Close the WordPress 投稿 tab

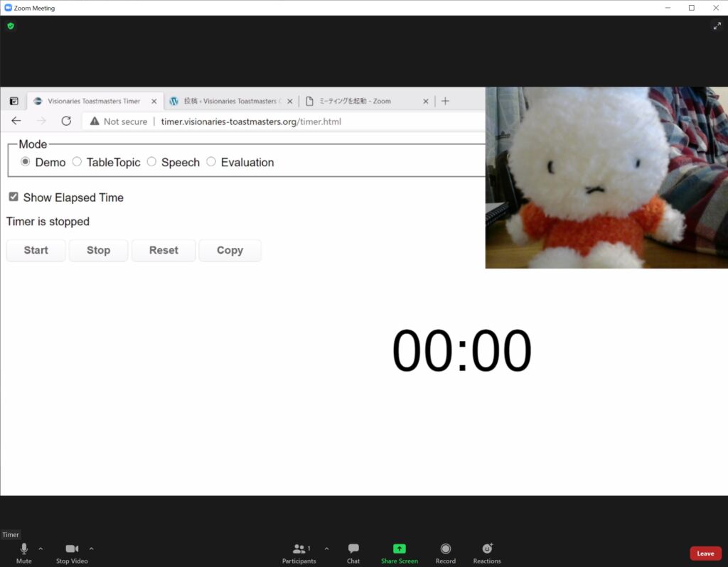click(290, 101)
